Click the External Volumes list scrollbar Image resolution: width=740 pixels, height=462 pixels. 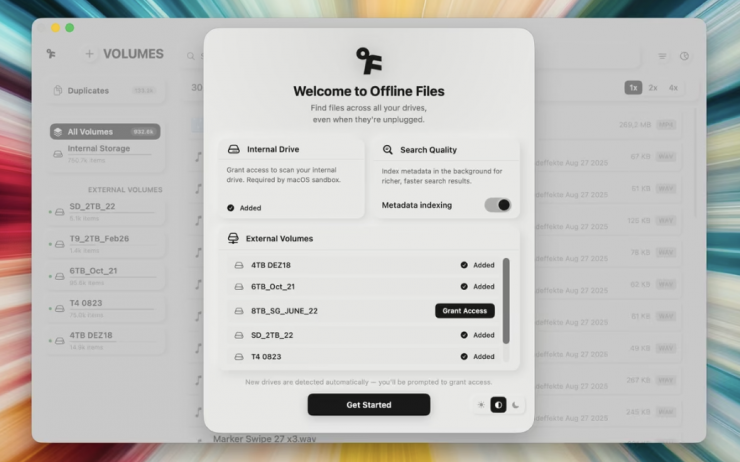506,300
